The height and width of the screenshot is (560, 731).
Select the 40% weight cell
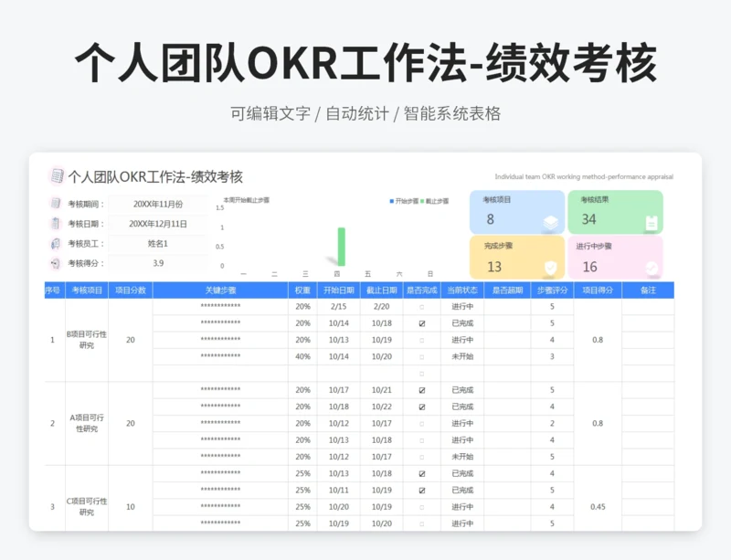pos(302,356)
